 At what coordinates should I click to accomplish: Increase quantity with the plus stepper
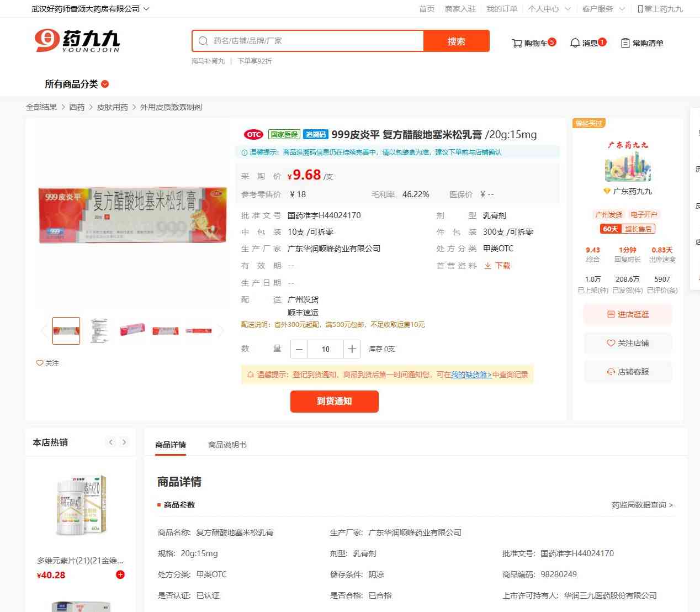pyautogui.click(x=352, y=349)
